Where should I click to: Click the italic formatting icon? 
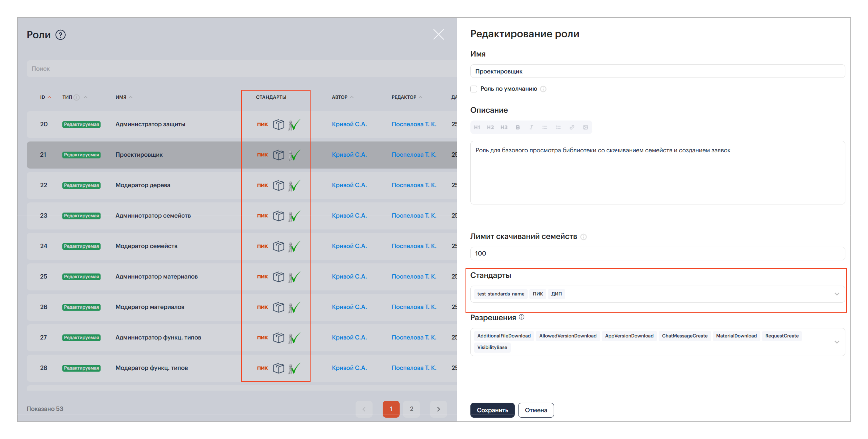tap(531, 127)
